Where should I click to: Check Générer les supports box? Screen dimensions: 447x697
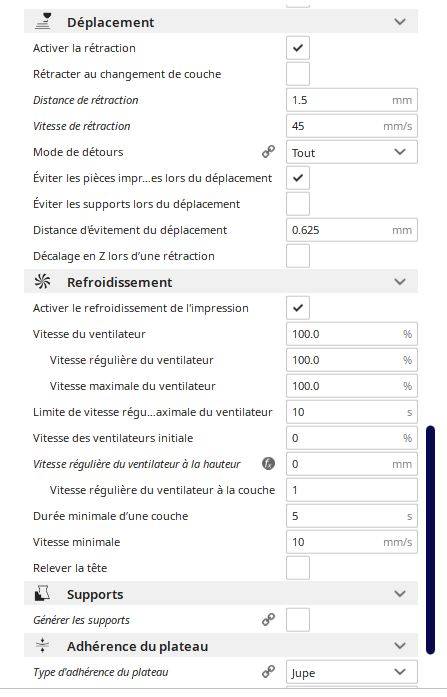pos(298,620)
